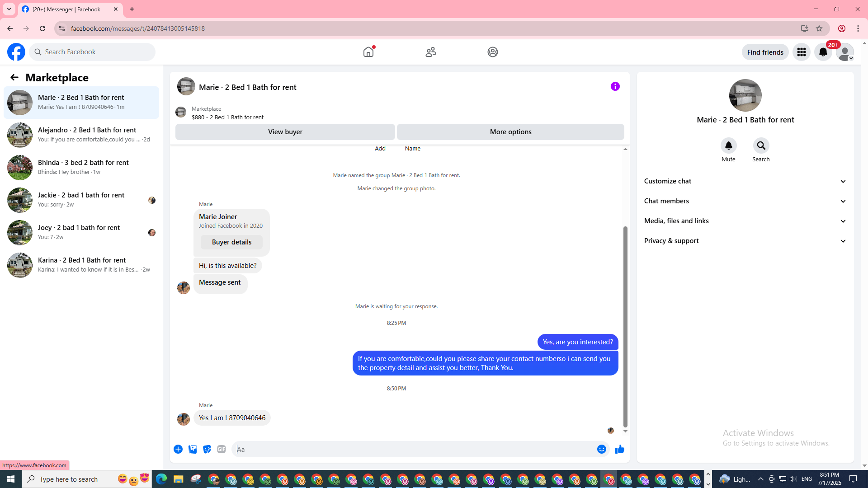
Task: Open the Jackie 2 bad 1 bath conversation
Action: point(81,200)
